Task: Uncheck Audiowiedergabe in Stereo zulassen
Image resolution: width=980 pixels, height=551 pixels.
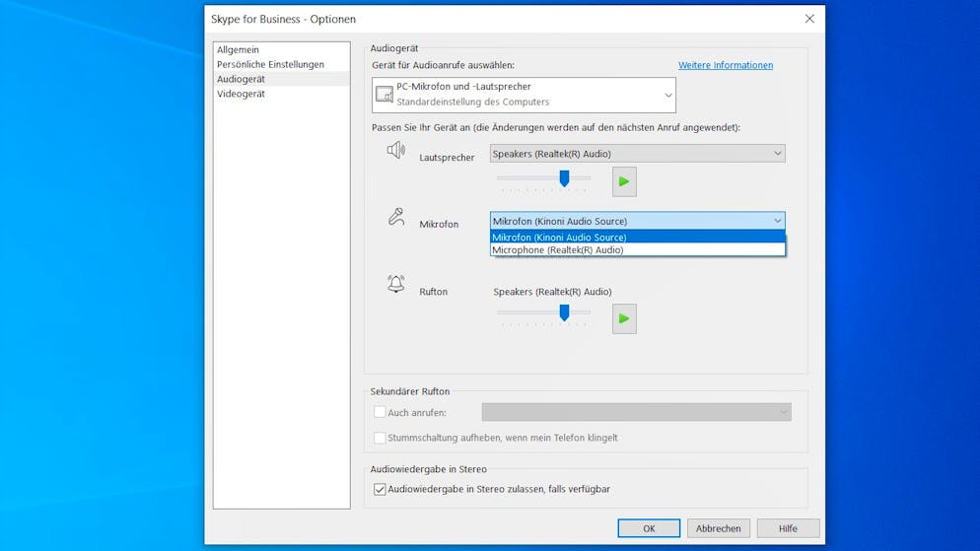Action: [x=380, y=489]
